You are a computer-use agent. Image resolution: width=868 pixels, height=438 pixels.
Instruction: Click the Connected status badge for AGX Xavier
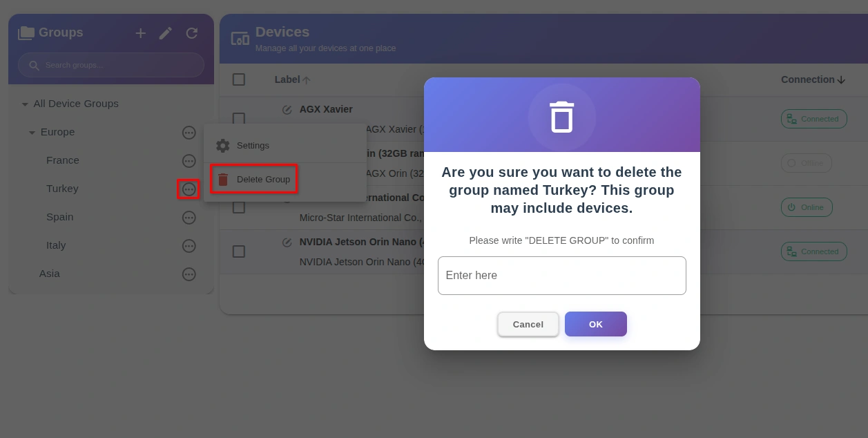[x=813, y=119]
